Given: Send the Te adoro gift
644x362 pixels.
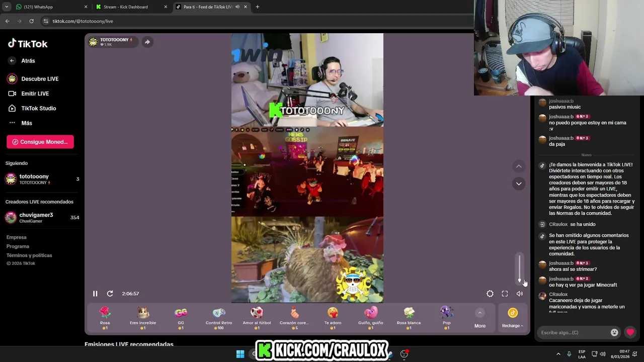Looking at the screenshot, I should point(333,318).
